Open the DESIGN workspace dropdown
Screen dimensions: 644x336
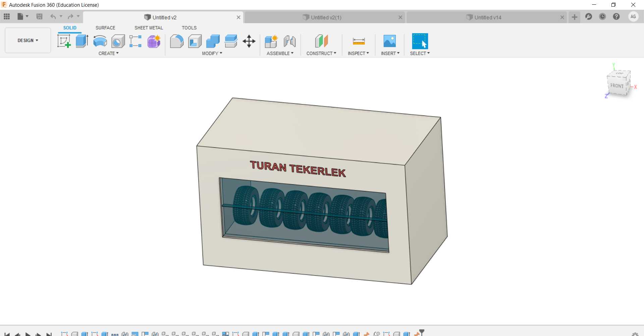28,40
